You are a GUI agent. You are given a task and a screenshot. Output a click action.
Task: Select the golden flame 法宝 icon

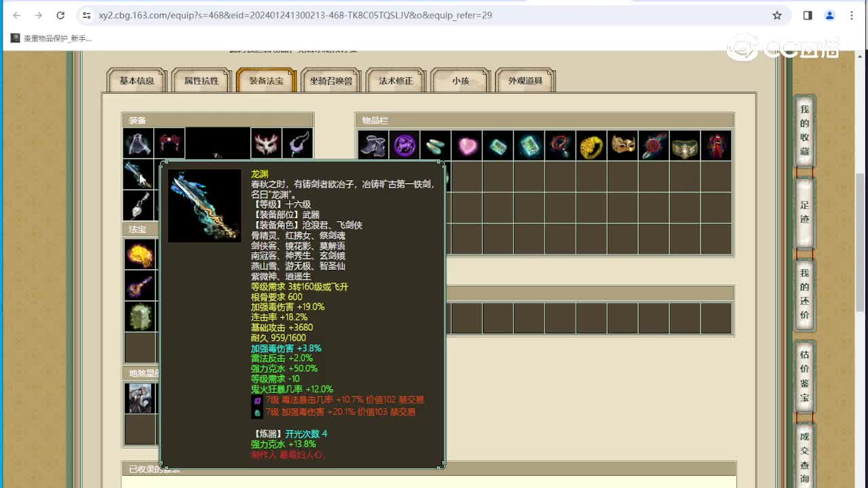tap(140, 254)
